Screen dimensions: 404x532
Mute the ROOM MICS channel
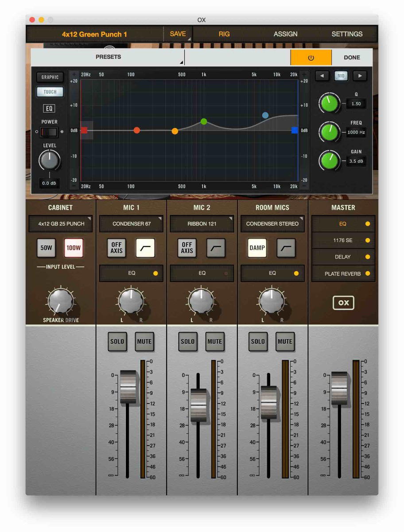(285, 341)
